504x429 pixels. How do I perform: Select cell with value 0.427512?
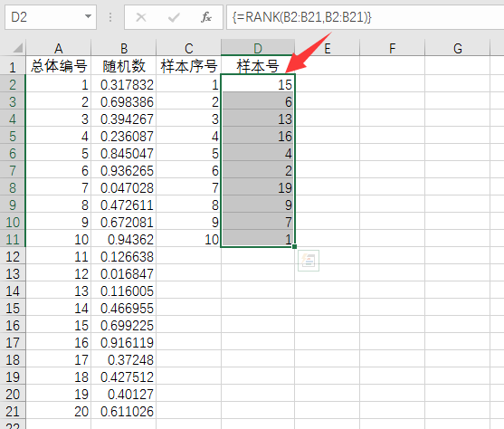(124, 377)
